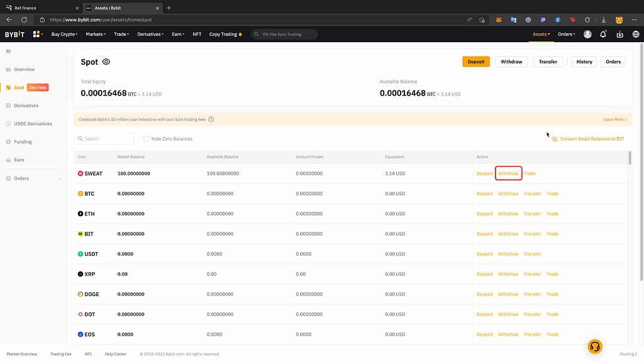Click Transfer link in DOGE row
The image size is (644, 362).
(x=532, y=294)
